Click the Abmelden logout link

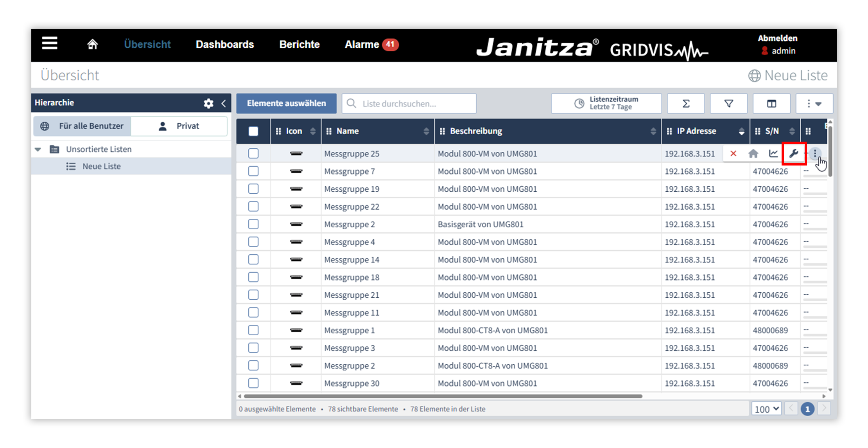[x=777, y=38]
